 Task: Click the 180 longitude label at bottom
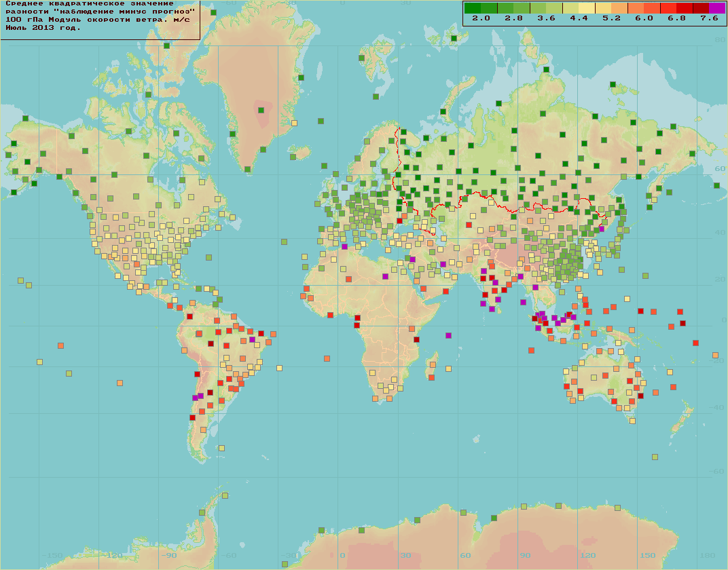[x=708, y=555]
